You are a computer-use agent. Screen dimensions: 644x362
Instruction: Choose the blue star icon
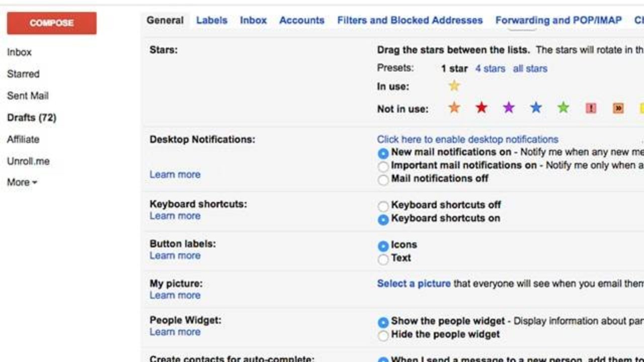pos(536,108)
